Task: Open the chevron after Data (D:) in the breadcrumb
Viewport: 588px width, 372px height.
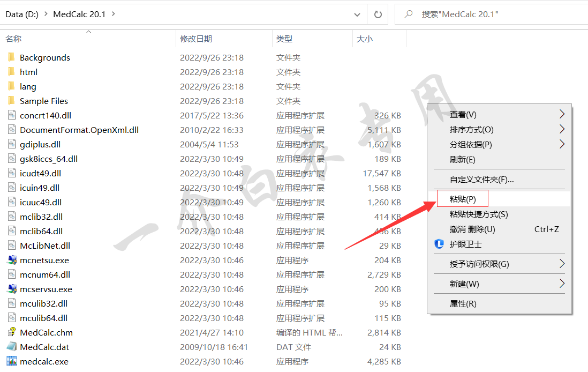Action: 46,14
